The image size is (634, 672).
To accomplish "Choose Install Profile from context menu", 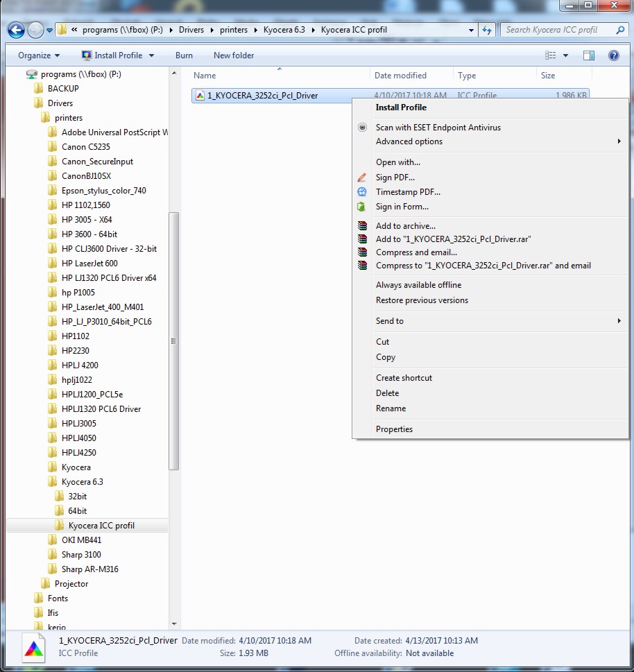I will [401, 107].
